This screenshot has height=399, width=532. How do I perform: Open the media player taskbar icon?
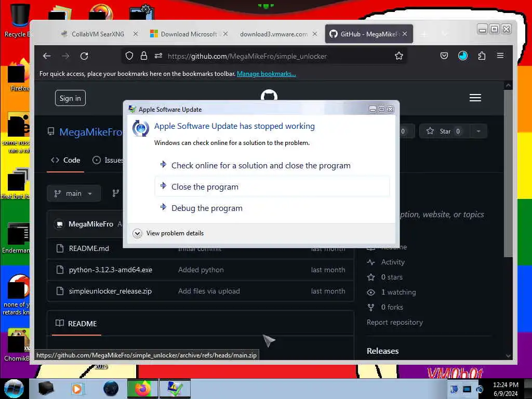pyautogui.click(x=77, y=389)
